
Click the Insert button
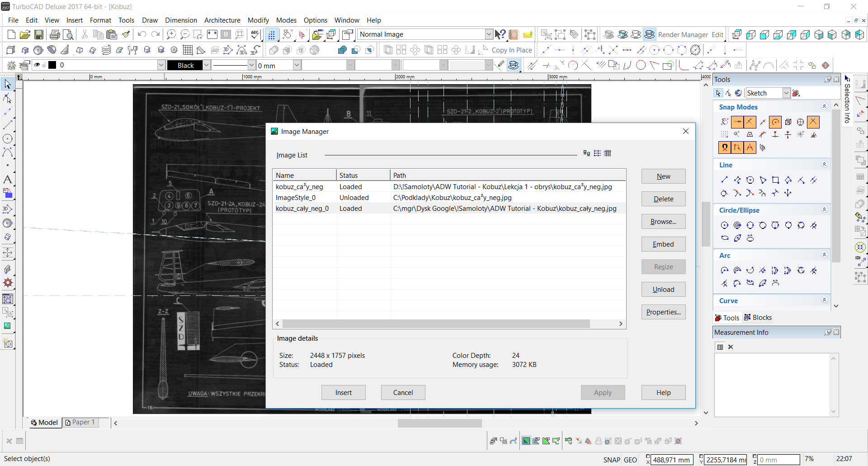coord(343,393)
